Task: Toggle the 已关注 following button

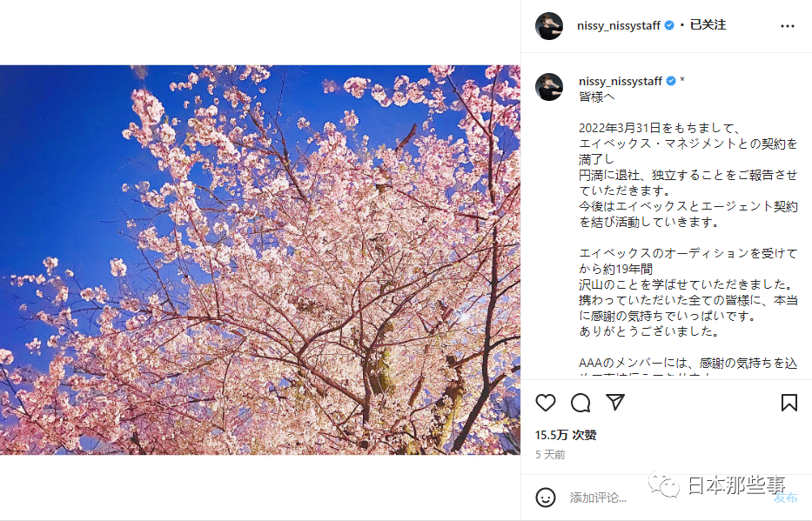Action: (x=708, y=25)
